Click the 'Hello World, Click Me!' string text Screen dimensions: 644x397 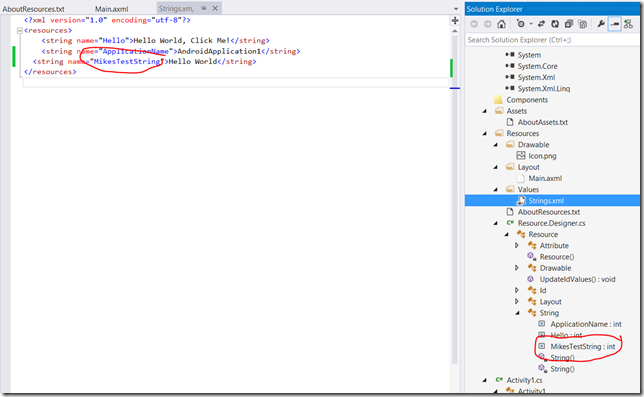click(x=182, y=41)
